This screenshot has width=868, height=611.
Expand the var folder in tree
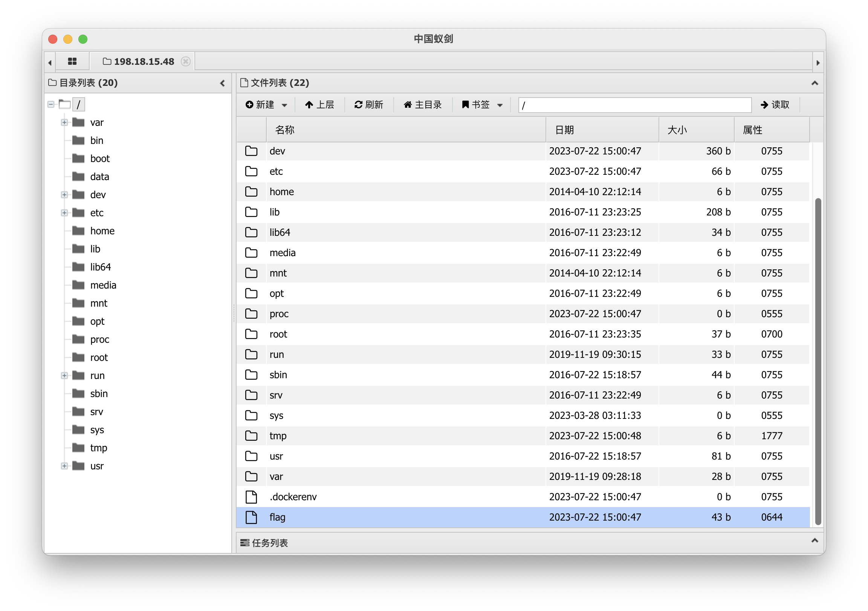click(x=64, y=122)
